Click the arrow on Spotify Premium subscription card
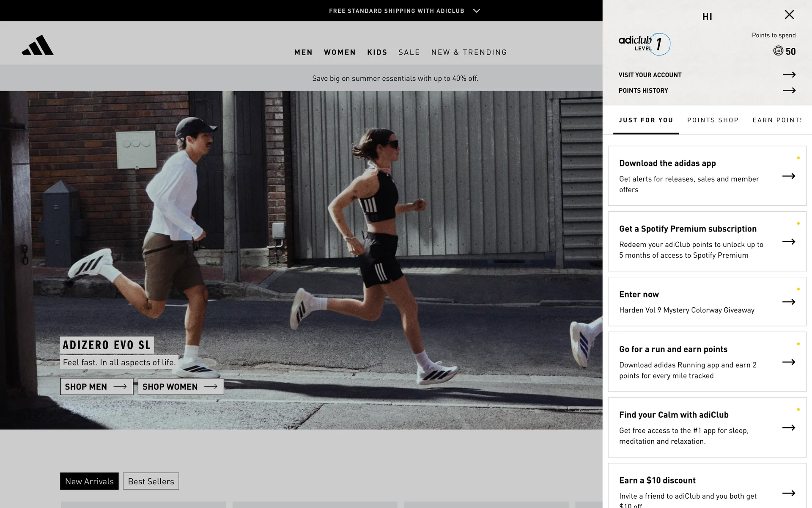This screenshot has height=508, width=812. [x=788, y=242]
